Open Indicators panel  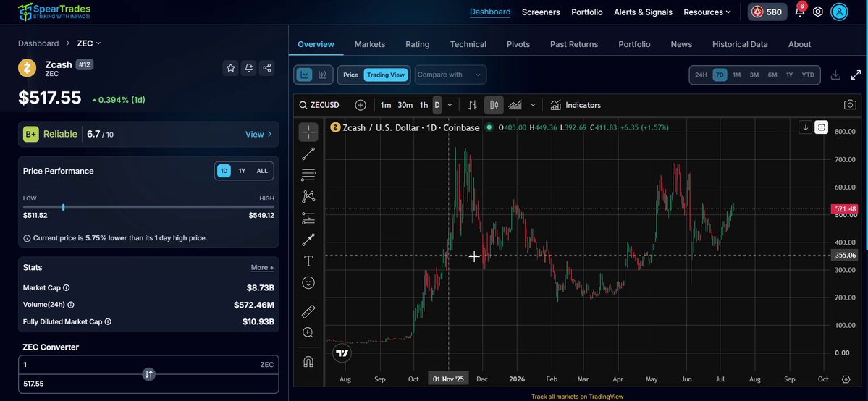[576, 105]
